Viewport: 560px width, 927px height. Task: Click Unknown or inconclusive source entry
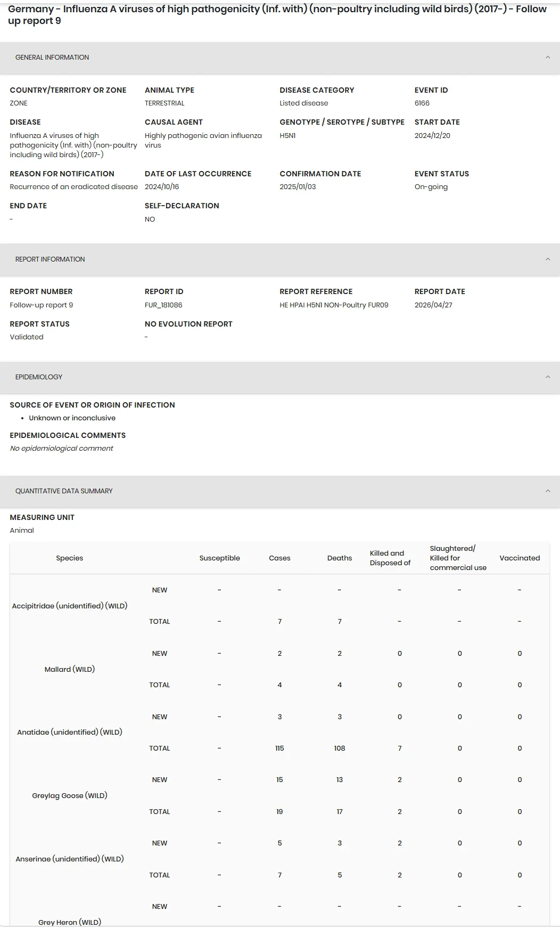[72, 418]
